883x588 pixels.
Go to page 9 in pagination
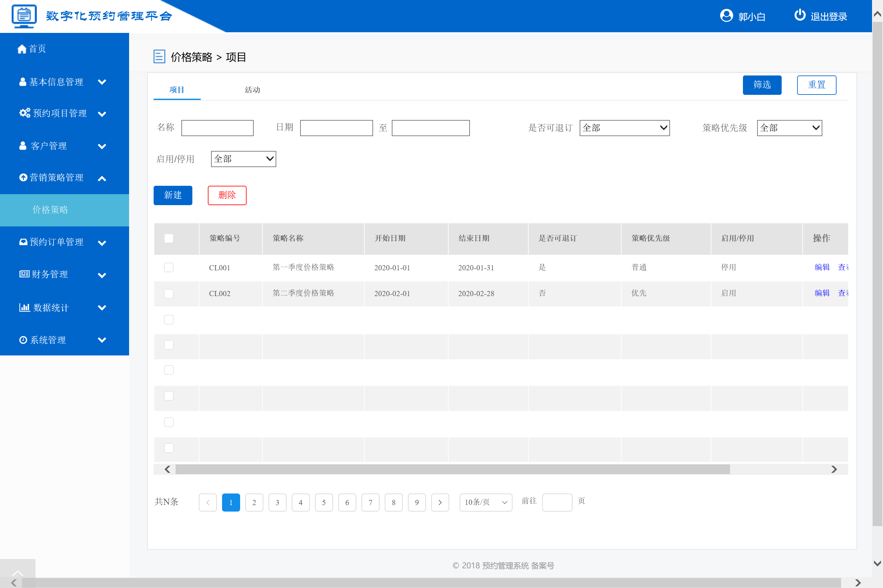[417, 503]
